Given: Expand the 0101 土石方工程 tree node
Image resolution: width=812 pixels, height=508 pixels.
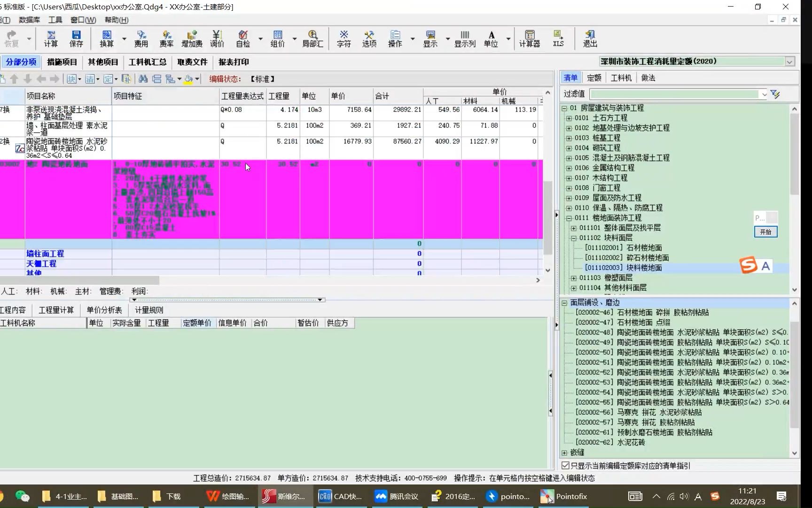Looking at the screenshot, I should [570, 118].
